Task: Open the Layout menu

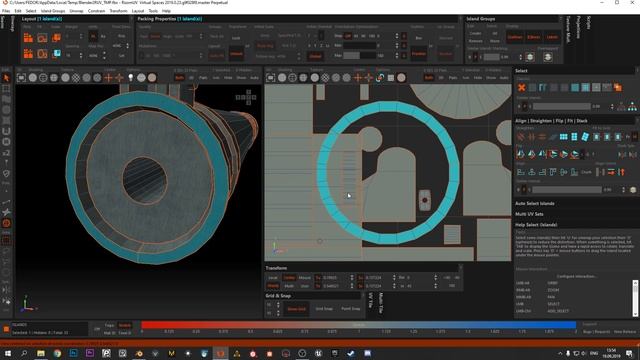Action: [x=138, y=11]
